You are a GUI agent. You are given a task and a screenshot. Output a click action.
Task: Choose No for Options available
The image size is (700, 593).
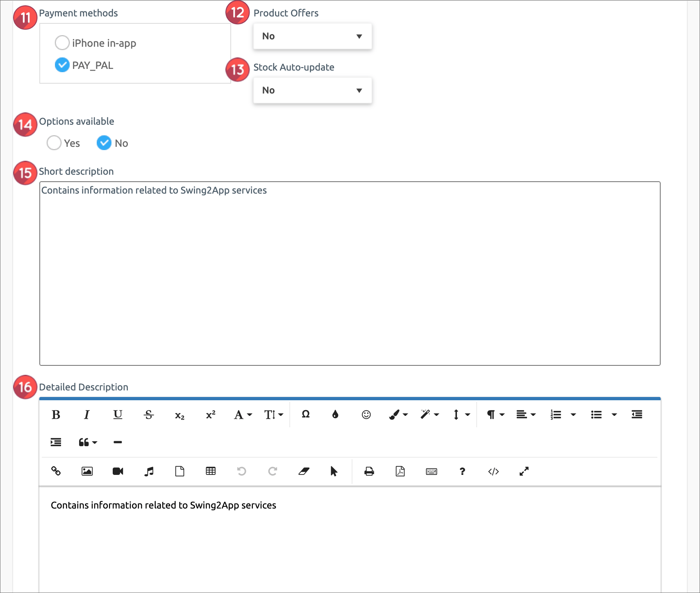(104, 143)
